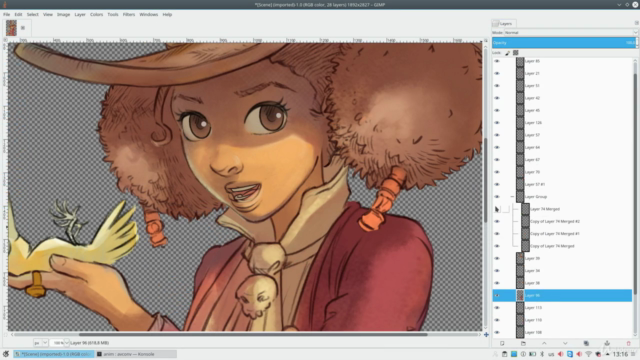Hide Layer 85 via its eye icon
This screenshot has height=360, width=640.
point(497,61)
